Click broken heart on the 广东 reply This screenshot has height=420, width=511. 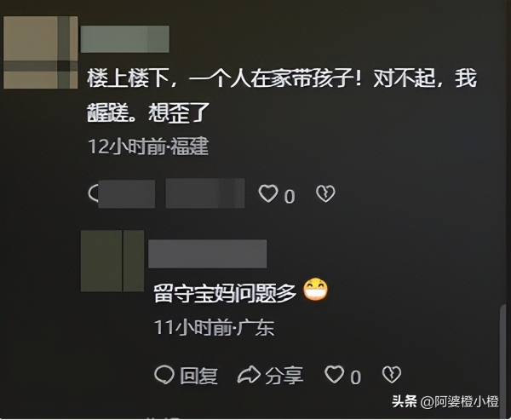[x=392, y=374]
